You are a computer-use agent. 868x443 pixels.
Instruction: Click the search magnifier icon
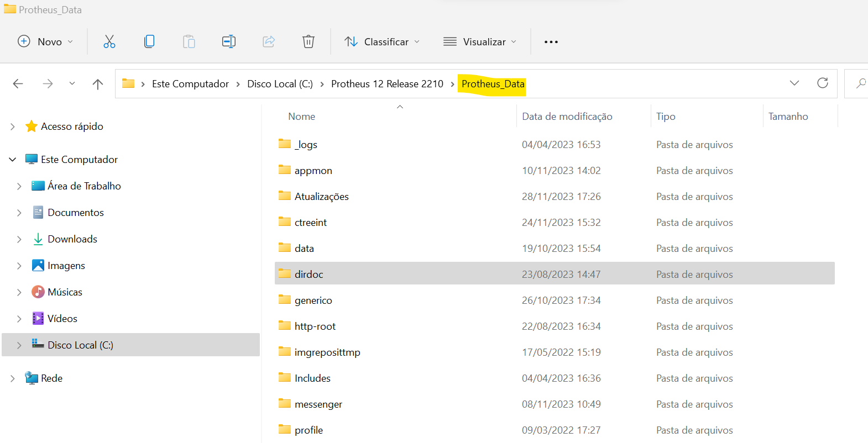click(860, 83)
